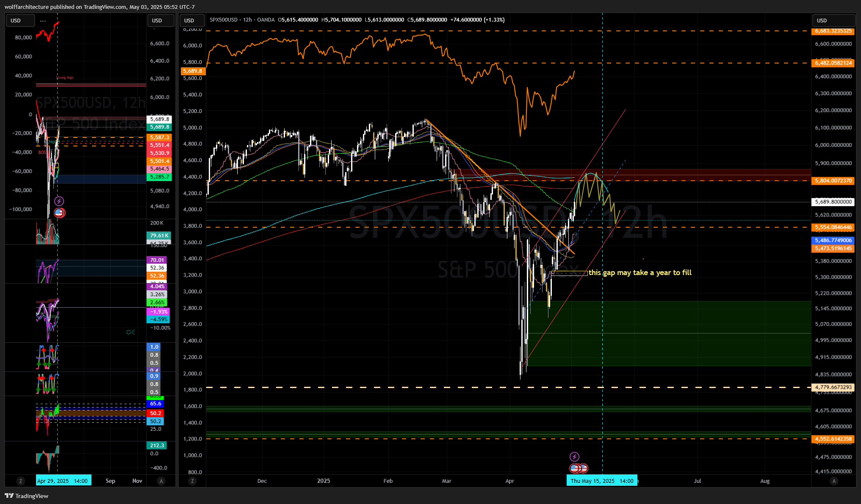Click the lightning event icon in the main chart
The width and height of the screenshot is (861, 504).
click(574, 457)
